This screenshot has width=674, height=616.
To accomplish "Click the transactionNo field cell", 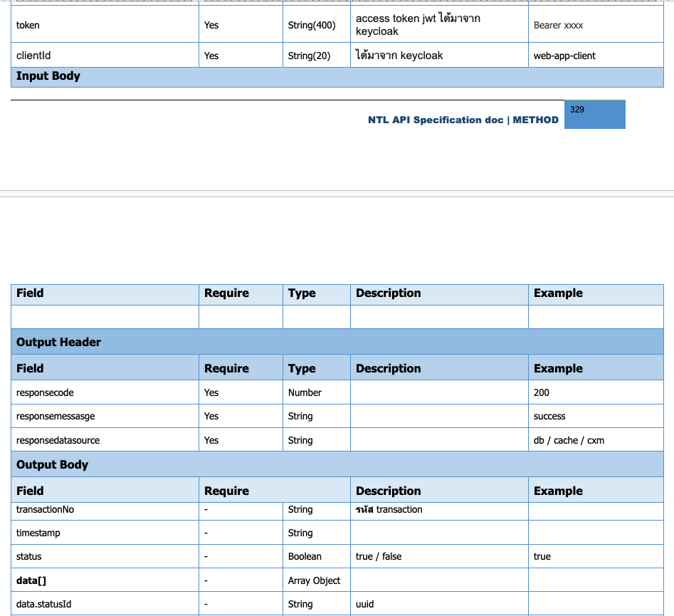I will 45,509.
